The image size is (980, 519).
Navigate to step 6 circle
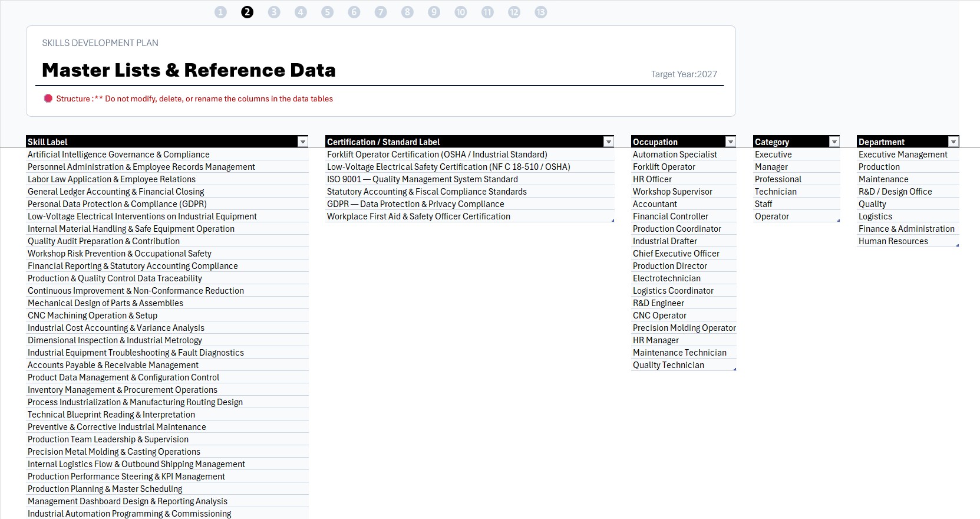(354, 12)
